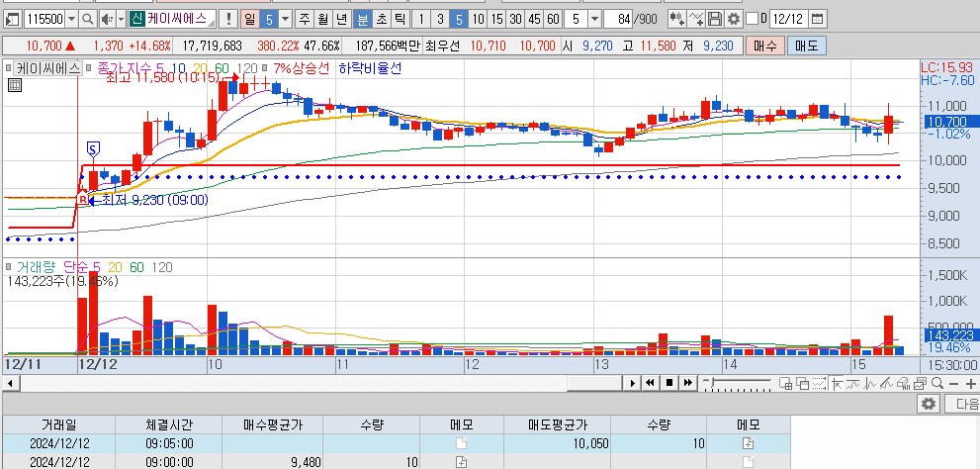
Task: Click the 하락비율선 legend text
Action: click(x=370, y=68)
